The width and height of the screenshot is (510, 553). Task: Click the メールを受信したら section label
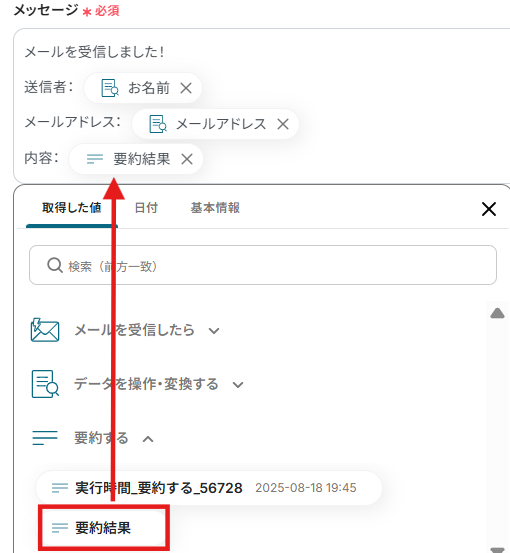pyautogui.click(x=134, y=330)
